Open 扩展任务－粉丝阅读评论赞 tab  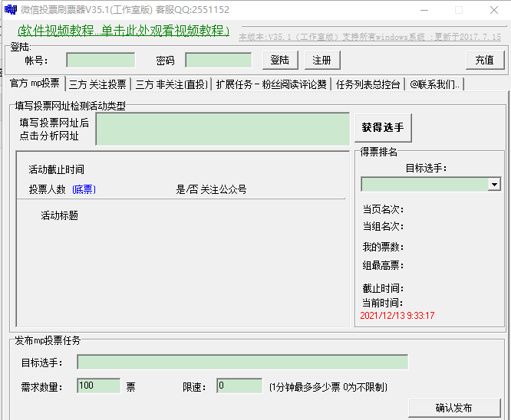[271, 84]
